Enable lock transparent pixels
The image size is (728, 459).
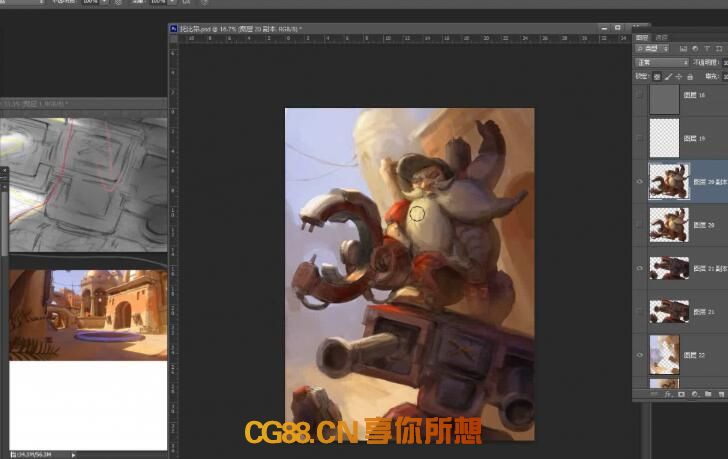pyautogui.click(x=656, y=77)
